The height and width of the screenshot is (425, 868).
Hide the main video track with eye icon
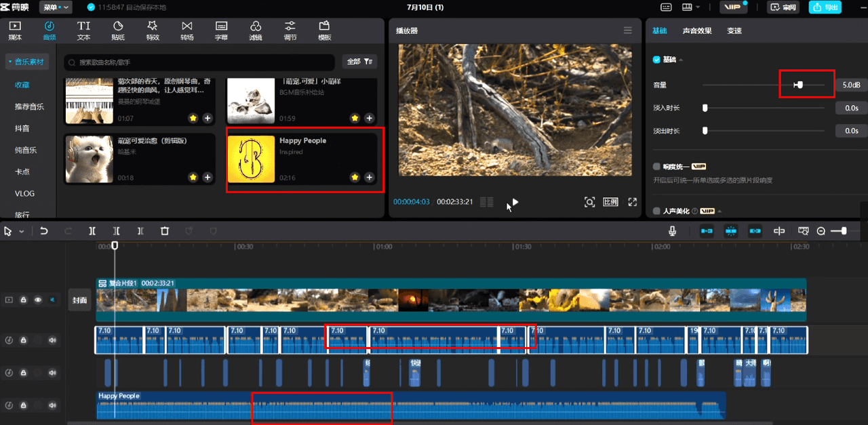(38, 299)
